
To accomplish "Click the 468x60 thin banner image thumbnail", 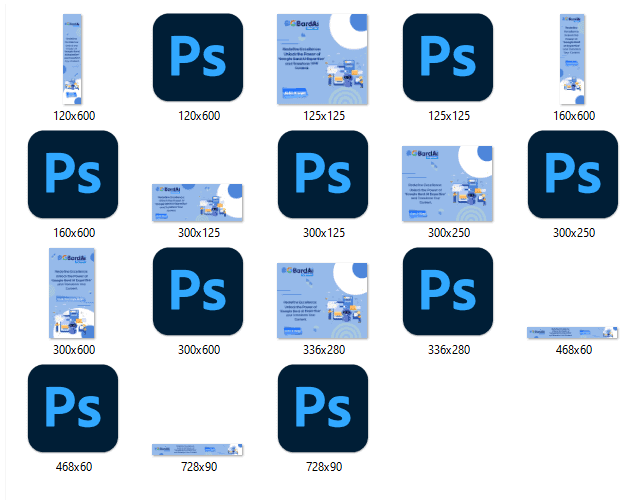I will click(x=572, y=332).
